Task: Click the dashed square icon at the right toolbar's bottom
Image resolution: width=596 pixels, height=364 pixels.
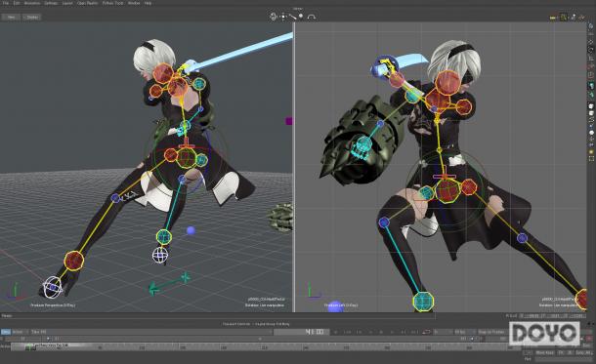Action: pos(591,159)
